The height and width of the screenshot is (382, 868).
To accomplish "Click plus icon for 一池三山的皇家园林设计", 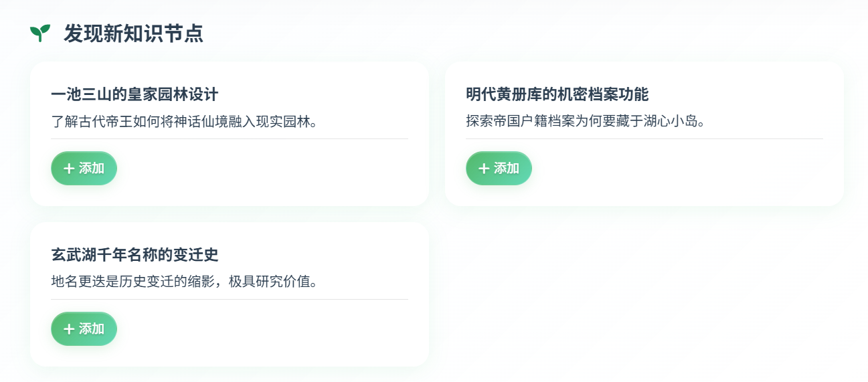I will coord(68,169).
